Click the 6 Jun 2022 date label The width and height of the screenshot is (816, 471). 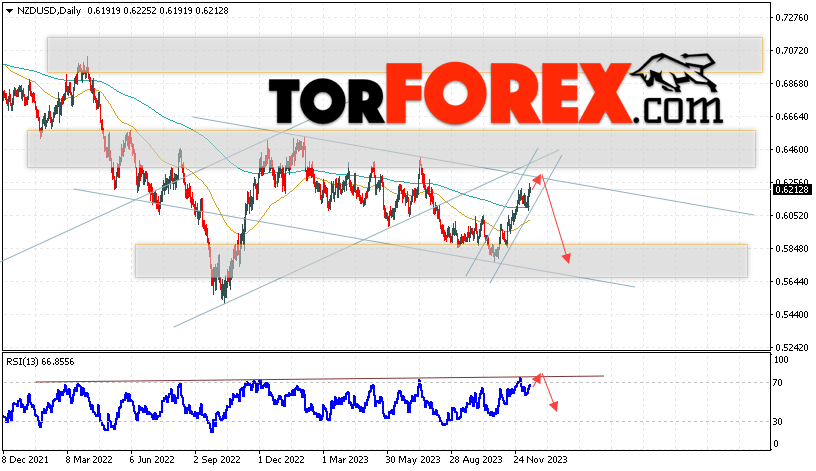(152, 460)
